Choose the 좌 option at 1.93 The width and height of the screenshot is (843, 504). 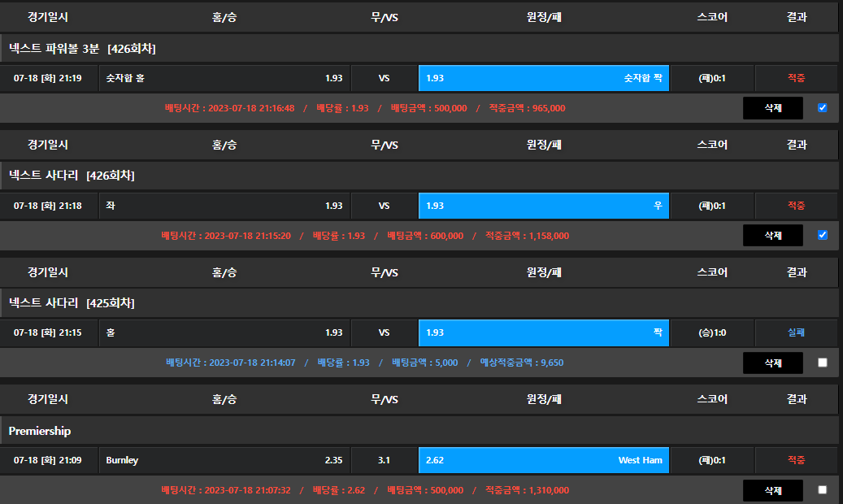(x=224, y=206)
